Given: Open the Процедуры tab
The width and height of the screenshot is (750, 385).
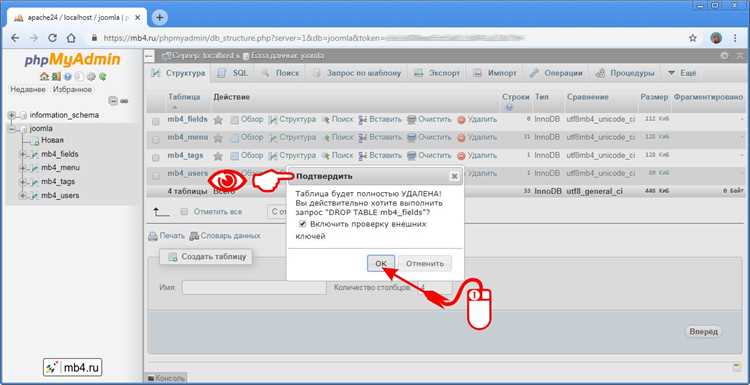Looking at the screenshot, I should click(625, 73).
